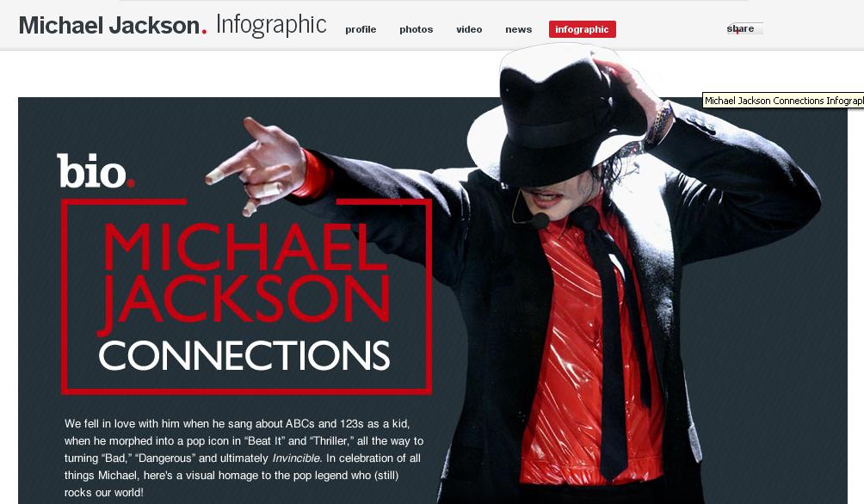Click the white CONNECTIONS title text
Viewport: 864px width, 504px height.
tap(244, 355)
